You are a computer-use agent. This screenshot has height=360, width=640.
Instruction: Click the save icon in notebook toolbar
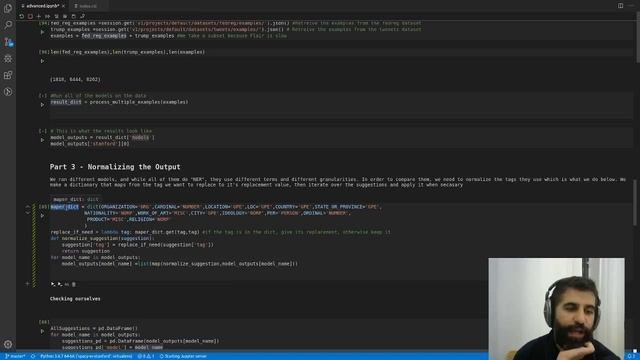73,16
